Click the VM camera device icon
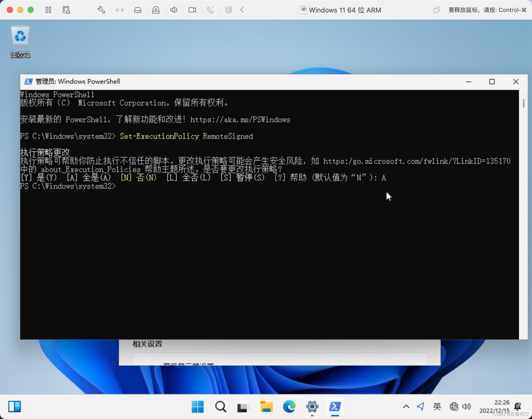532x419 pixels. coord(192,10)
